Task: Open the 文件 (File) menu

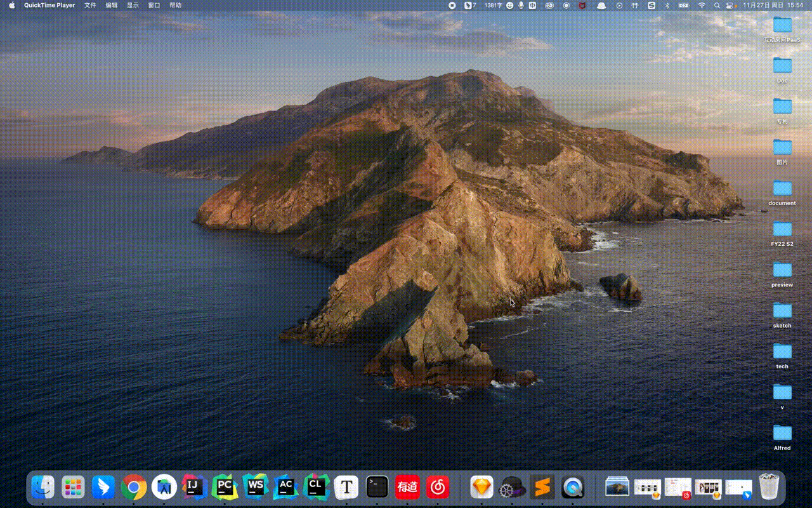Action: (91, 5)
